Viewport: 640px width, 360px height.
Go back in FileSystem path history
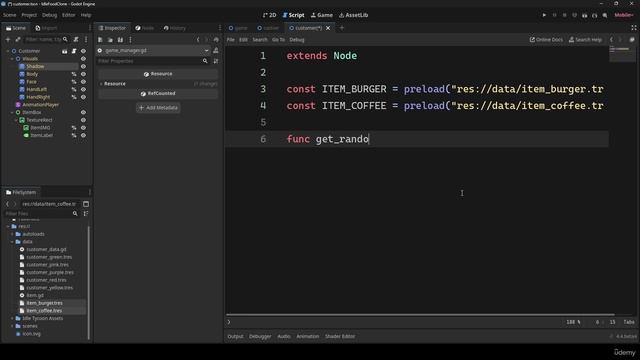pyautogui.click(x=7, y=204)
